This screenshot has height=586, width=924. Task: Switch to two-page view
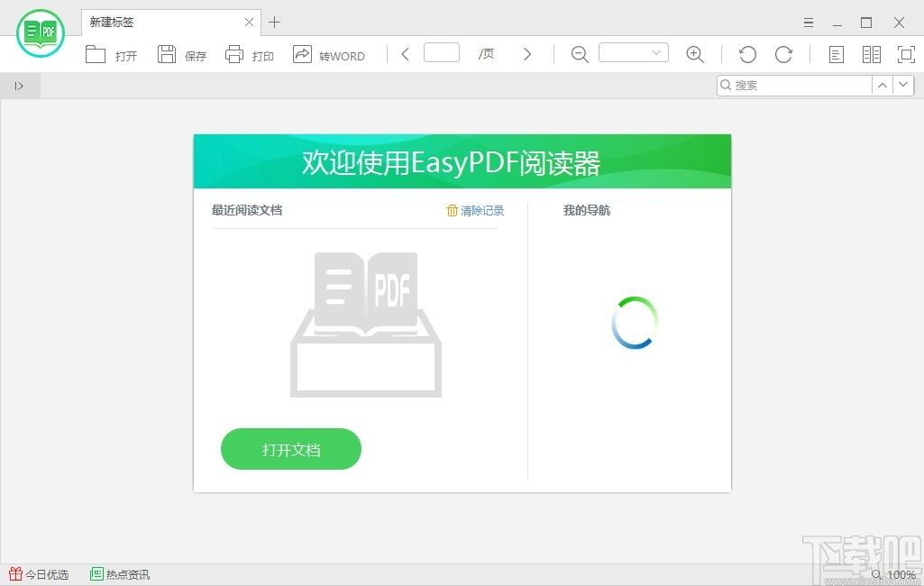pyautogui.click(x=872, y=55)
